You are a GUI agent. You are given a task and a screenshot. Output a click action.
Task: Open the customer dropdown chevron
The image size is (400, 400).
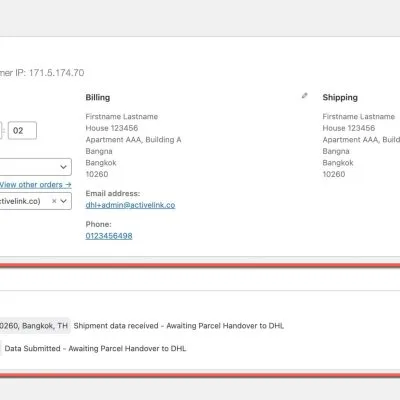[x=64, y=201]
